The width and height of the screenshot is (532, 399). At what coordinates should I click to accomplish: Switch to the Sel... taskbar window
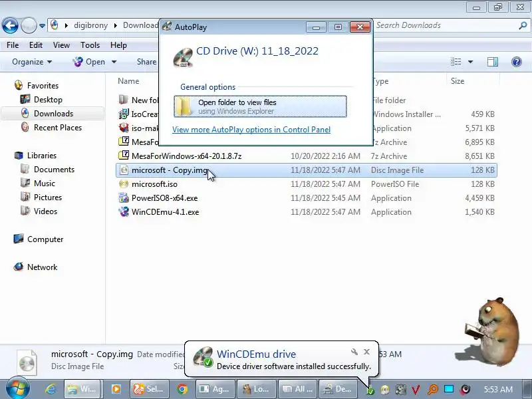pos(149,389)
